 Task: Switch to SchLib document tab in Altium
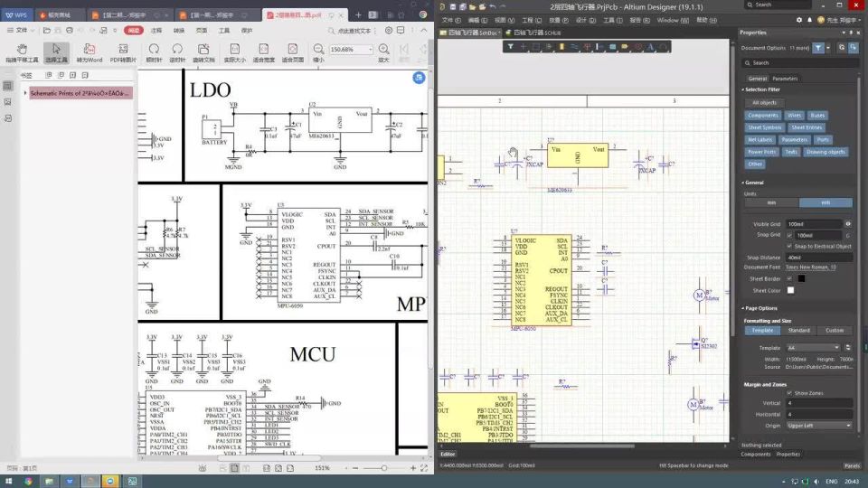coord(533,33)
